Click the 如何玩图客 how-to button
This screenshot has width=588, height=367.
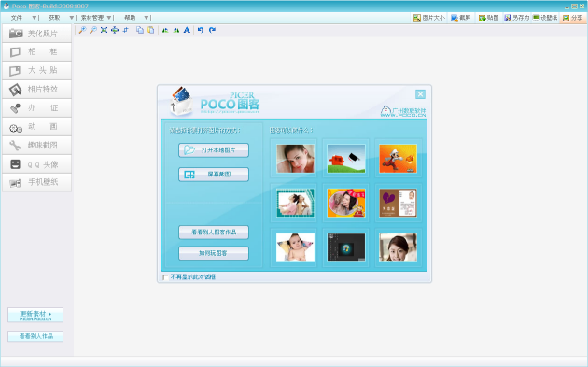(214, 253)
